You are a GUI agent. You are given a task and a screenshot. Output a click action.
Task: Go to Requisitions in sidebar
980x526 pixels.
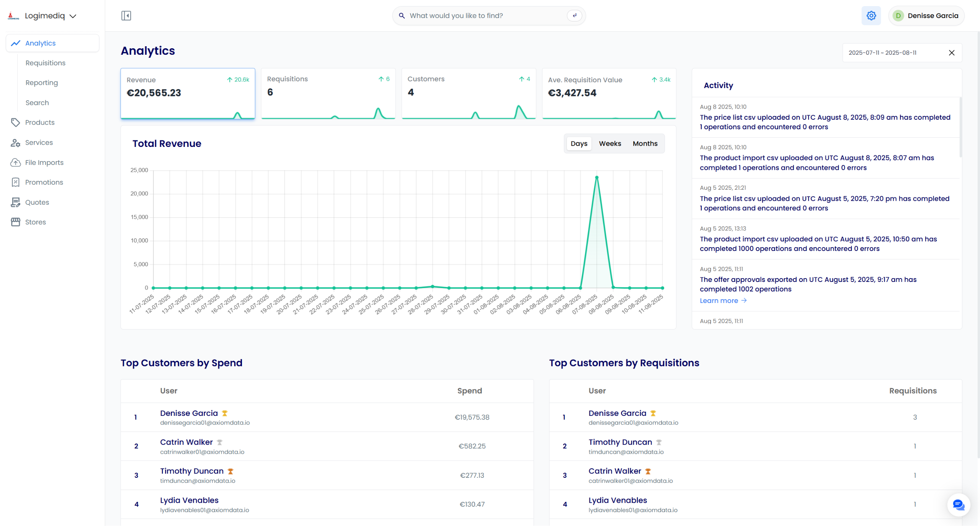pos(45,63)
